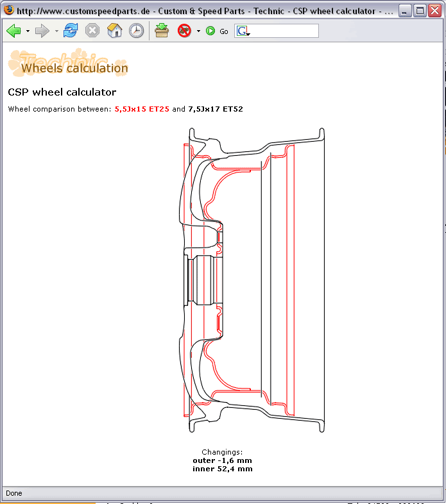
Task: Go to the Home page
Action: pos(114,31)
